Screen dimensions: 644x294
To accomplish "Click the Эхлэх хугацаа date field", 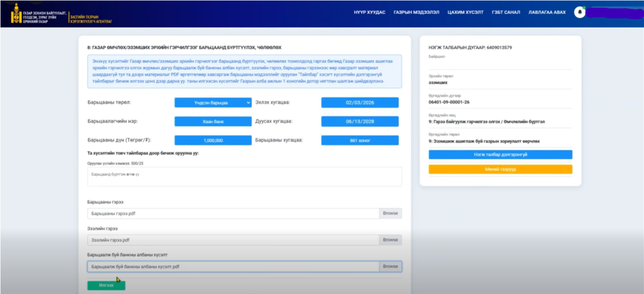I will pyautogui.click(x=360, y=103).
